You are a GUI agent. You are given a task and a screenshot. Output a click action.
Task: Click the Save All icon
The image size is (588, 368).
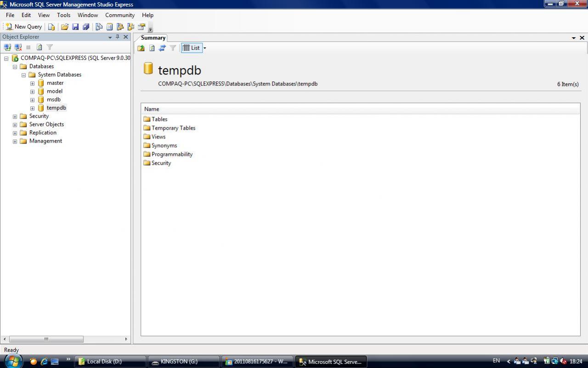[x=85, y=27]
